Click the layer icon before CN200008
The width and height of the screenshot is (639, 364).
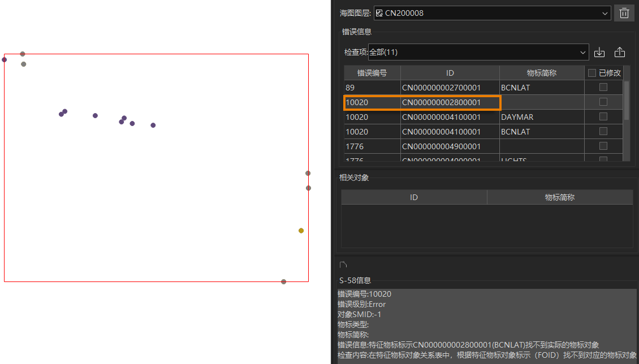pos(379,13)
